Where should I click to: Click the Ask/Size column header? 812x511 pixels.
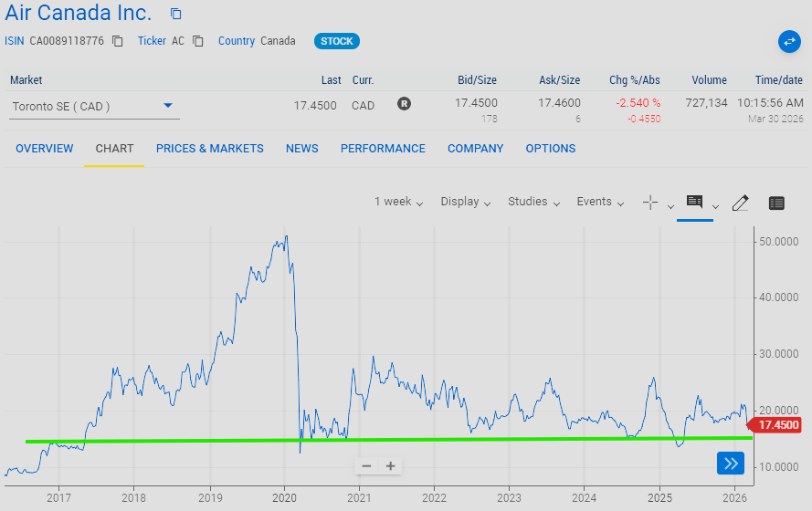tap(559, 80)
